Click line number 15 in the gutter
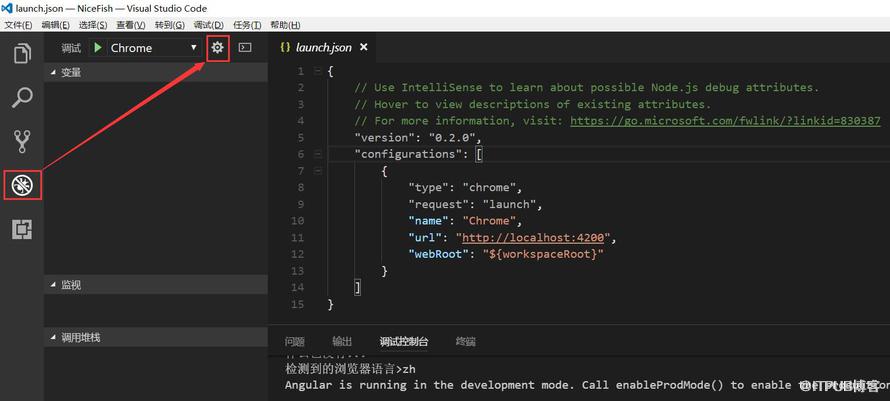This screenshot has width=890, height=401. [x=298, y=304]
